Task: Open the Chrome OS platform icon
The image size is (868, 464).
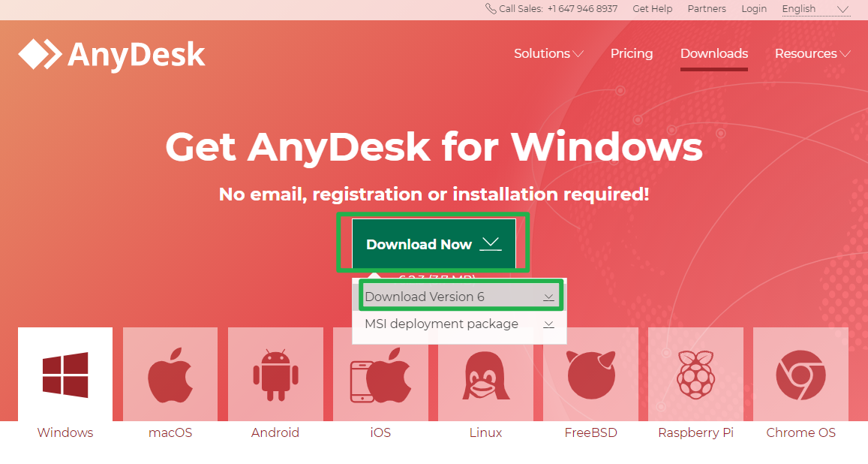Action: [800, 375]
